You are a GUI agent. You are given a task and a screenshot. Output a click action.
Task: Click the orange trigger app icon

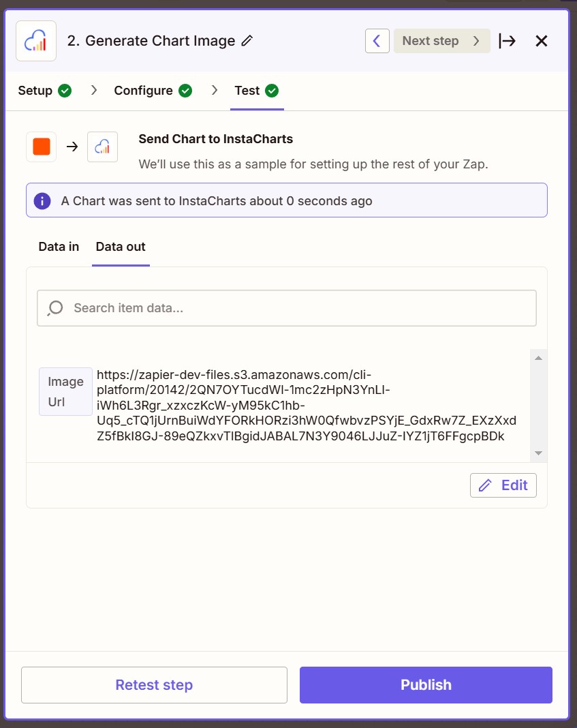42,147
